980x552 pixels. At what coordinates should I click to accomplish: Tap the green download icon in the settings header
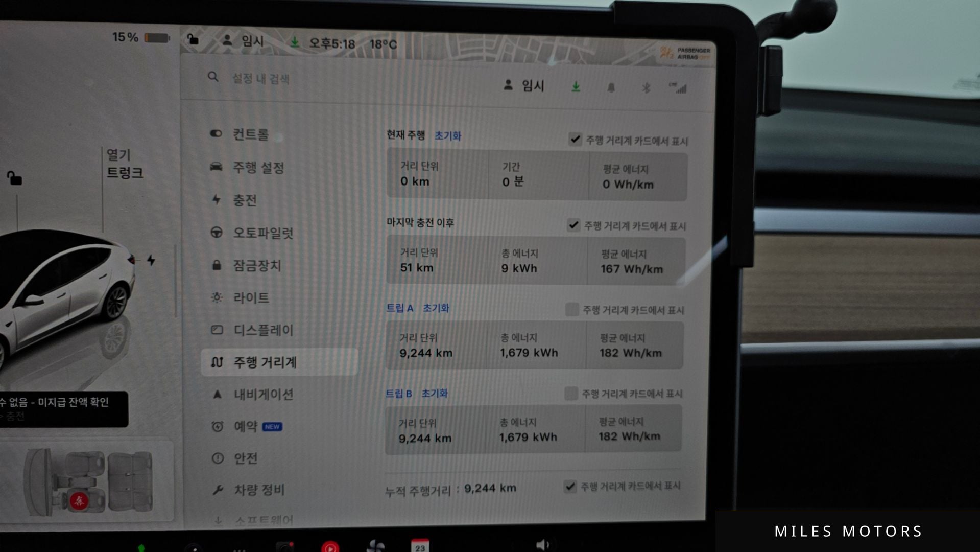(576, 87)
